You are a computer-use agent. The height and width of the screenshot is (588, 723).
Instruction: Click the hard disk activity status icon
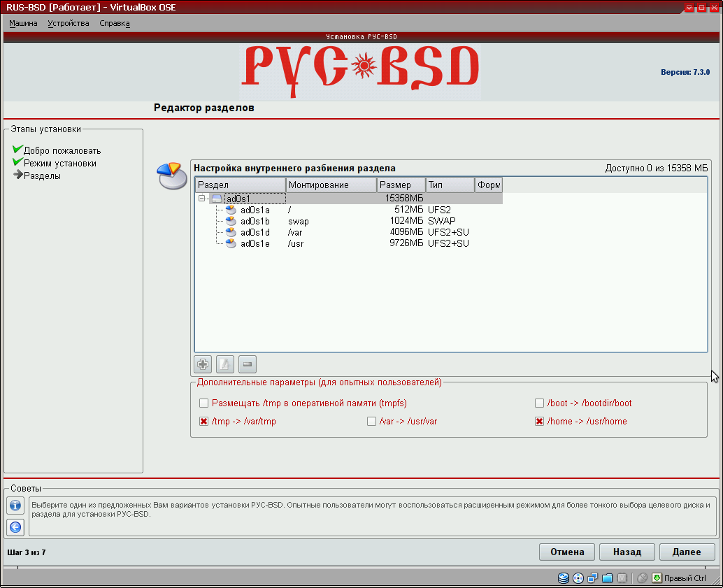[x=564, y=578]
